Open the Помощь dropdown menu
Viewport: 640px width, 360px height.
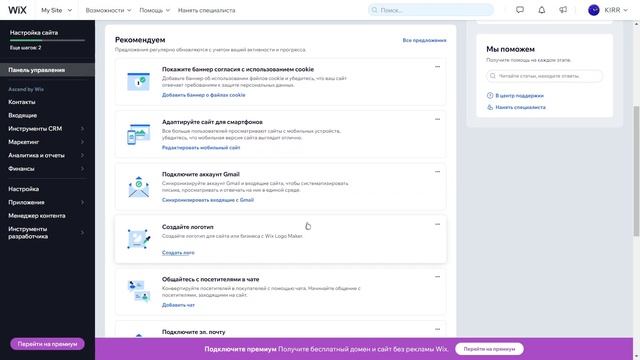[x=154, y=10]
